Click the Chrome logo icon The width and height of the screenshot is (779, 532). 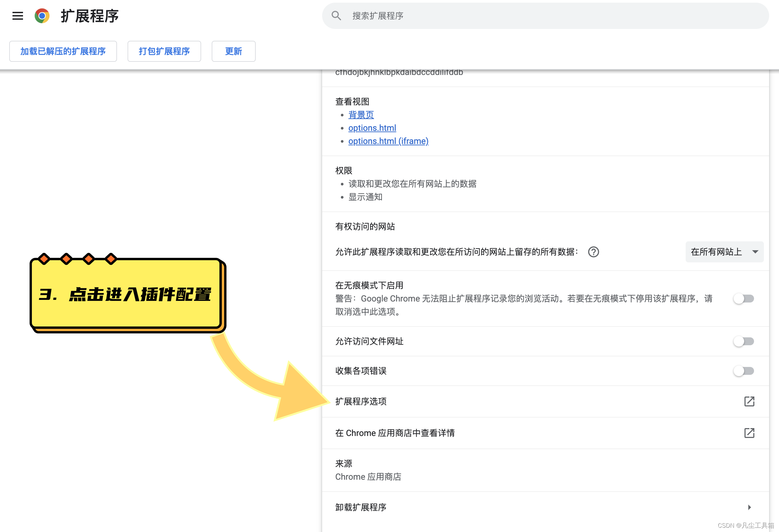click(42, 16)
